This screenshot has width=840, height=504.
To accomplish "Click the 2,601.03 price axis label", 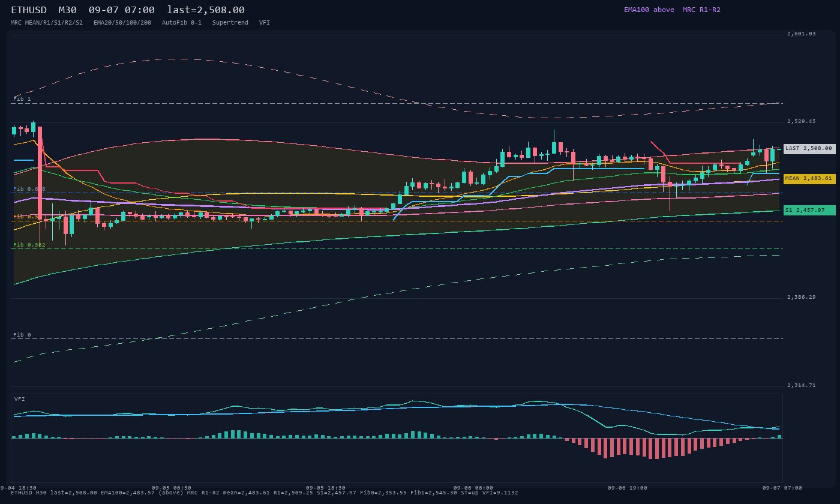I will point(802,34).
